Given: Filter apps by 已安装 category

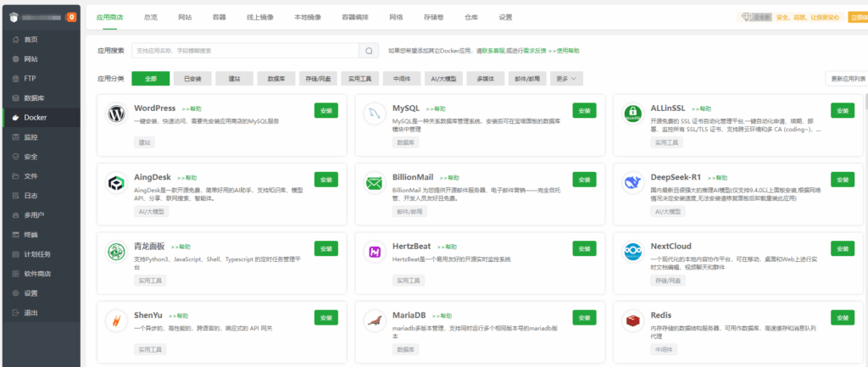Looking at the screenshot, I should (x=192, y=79).
